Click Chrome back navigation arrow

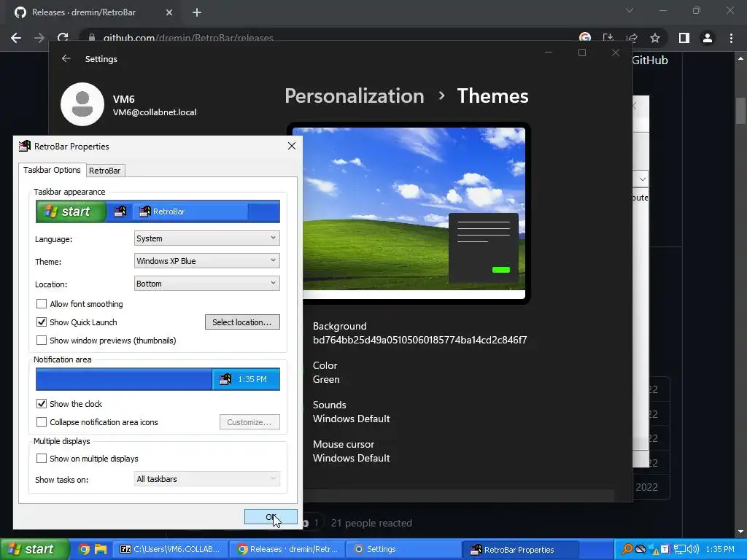[x=16, y=38]
